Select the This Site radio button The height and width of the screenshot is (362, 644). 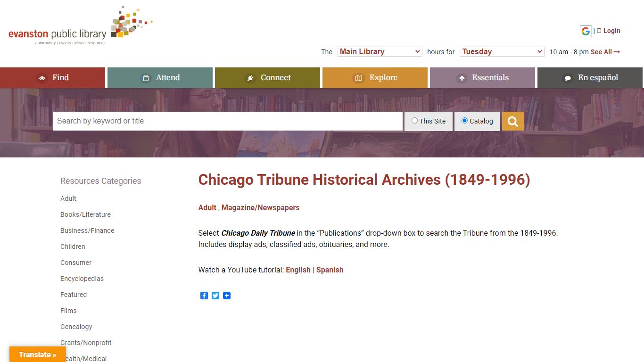pyautogui.click(x=414, y=121)
